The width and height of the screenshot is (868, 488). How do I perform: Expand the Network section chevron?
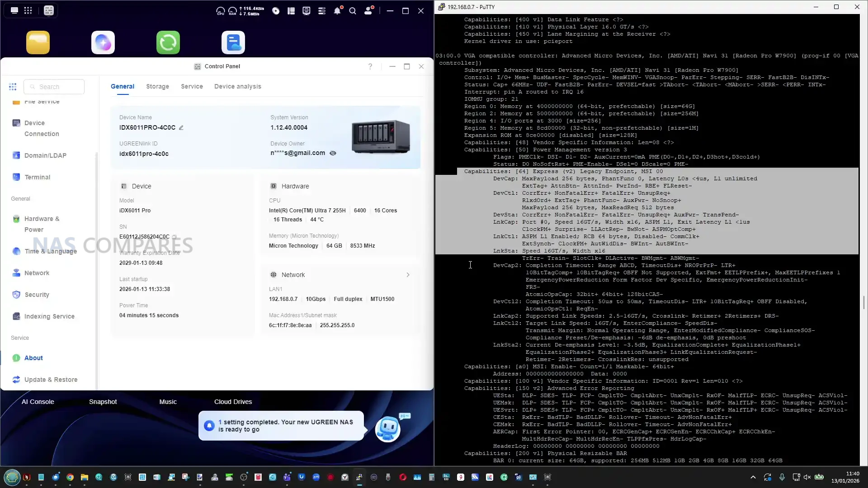(x=408, y=275)
